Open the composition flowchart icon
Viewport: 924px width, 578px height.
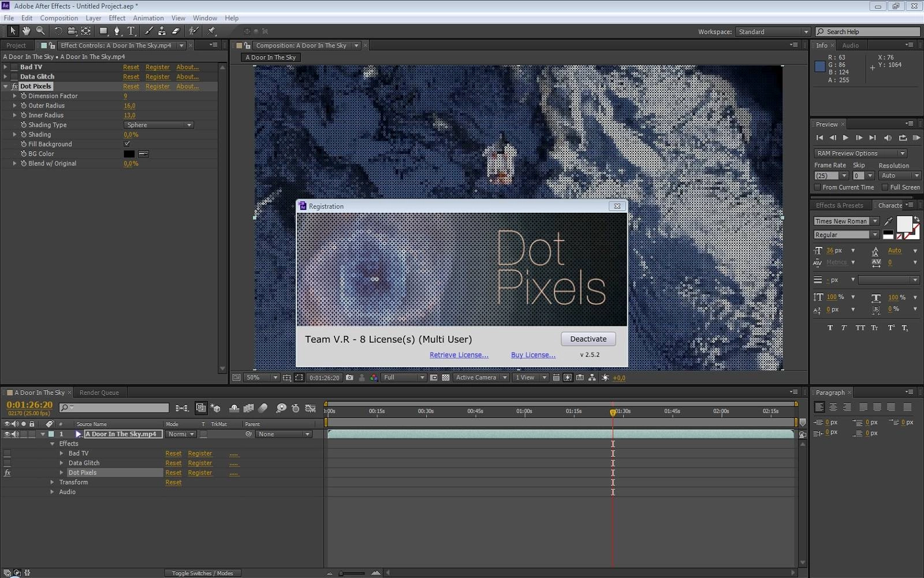pyautogui.click(x=593, y=377)
